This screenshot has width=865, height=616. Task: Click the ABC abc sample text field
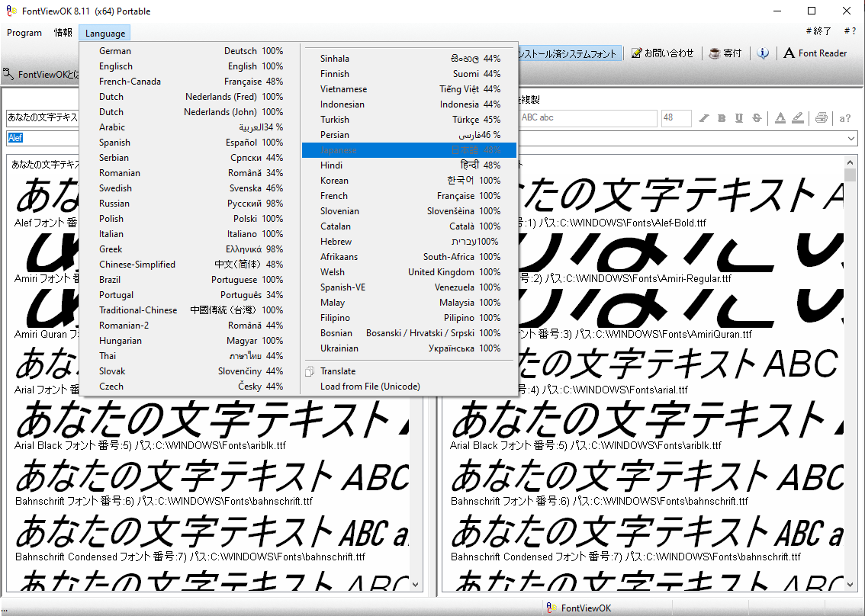click(587, 118)
